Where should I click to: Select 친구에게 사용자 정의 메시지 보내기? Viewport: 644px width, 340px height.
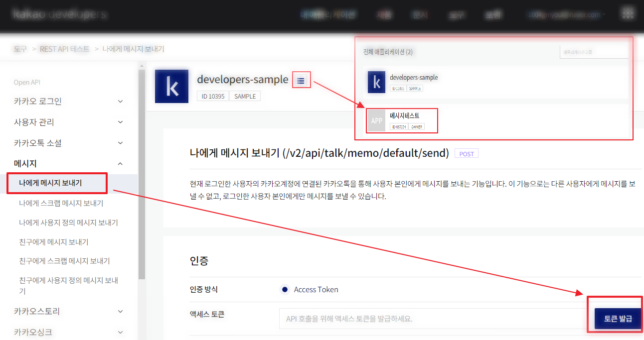(x=68, y=285)
